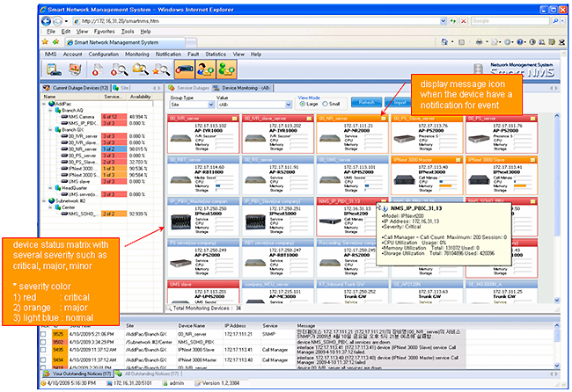Viewport: 572px width, 392px height.
Task: Toggle the highlighted outage device toolbar icon
Action: point(184,69)
